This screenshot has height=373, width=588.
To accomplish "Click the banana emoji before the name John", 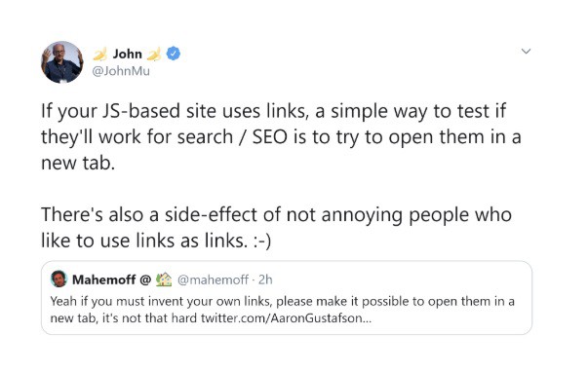I will coord(100,54).
